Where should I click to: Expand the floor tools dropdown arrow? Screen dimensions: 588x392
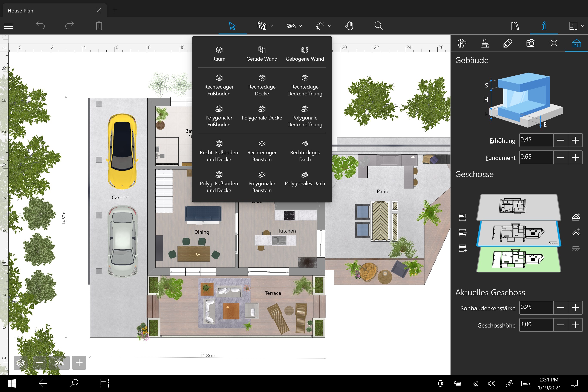click(300, 26)
